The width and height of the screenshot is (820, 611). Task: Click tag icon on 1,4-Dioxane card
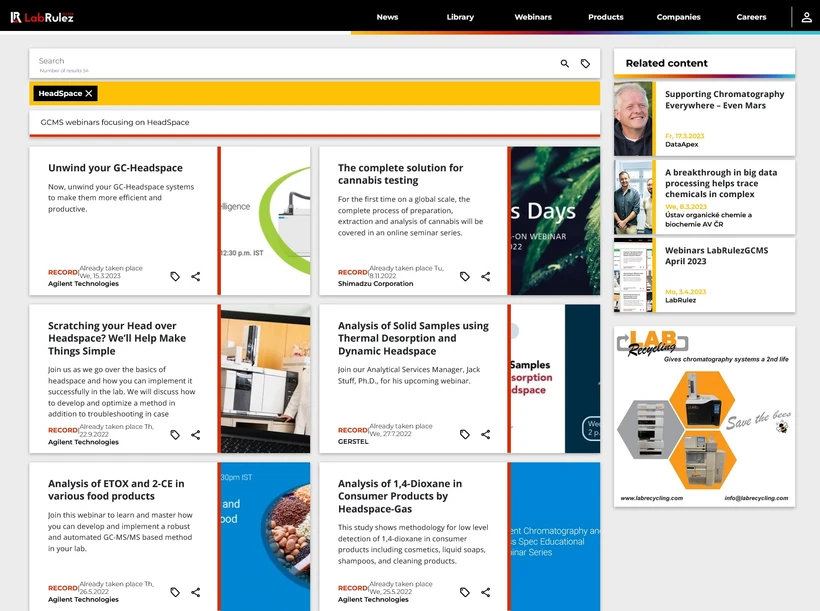(465, 592)
